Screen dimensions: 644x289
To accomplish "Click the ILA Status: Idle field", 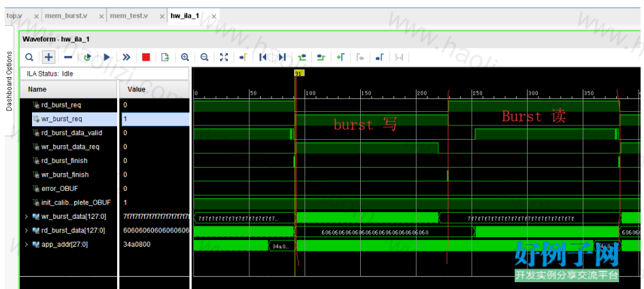I will 104,74.
